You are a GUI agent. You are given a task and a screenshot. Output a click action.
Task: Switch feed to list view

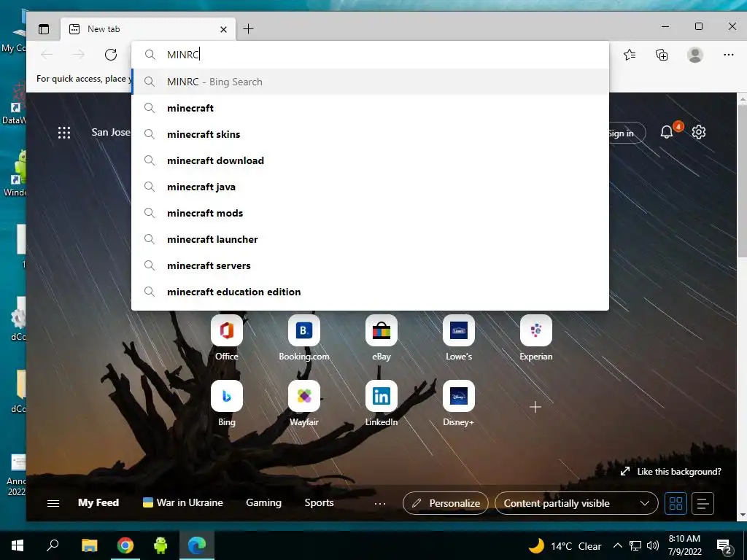point(703,503)
